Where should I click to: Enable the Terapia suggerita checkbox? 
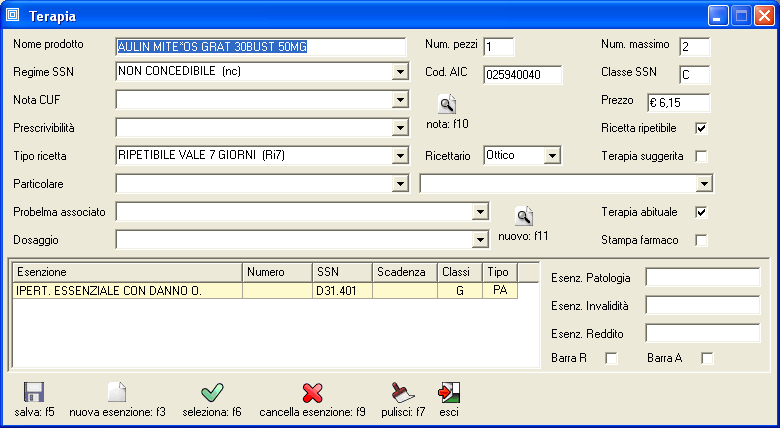701,156
